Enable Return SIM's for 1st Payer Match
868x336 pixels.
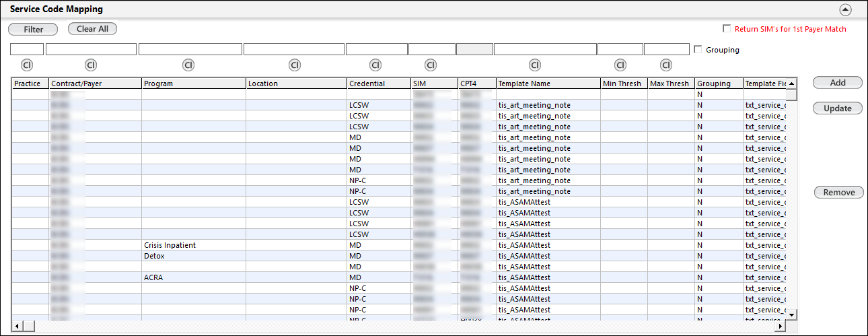tap(726, 29)
